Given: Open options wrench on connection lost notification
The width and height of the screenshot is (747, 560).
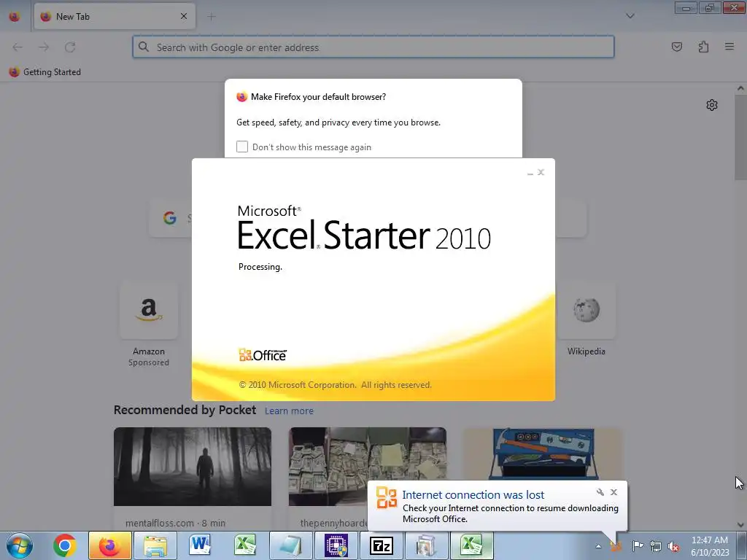Looking at the screenshot, I should (600, 492).
